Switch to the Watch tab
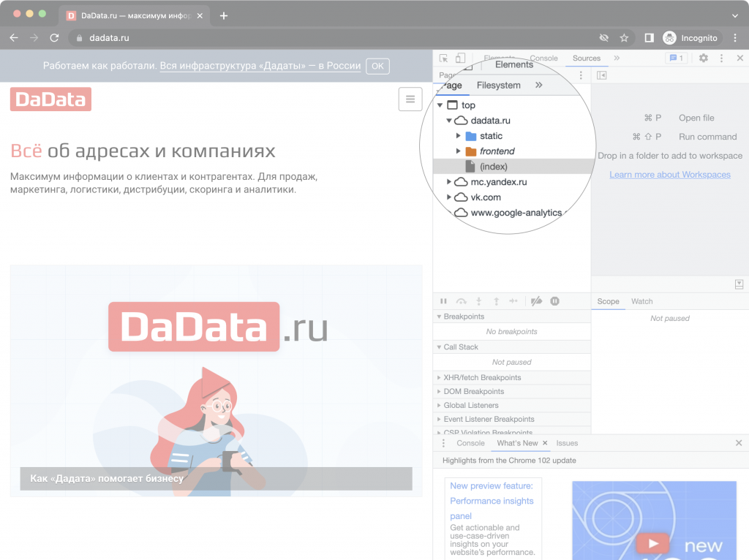749x560 pixels. [642, 301]
